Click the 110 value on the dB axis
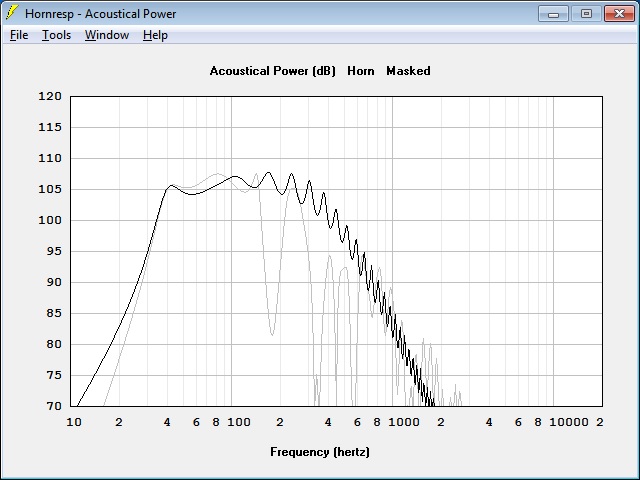Viewport: 640px width, 480px height. tap(50, 158)
